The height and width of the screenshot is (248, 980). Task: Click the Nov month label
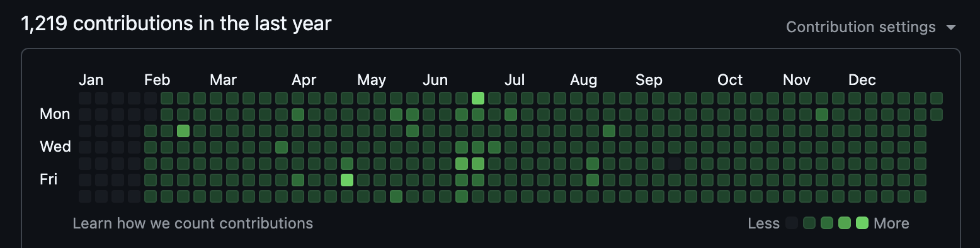click(797, 80)
